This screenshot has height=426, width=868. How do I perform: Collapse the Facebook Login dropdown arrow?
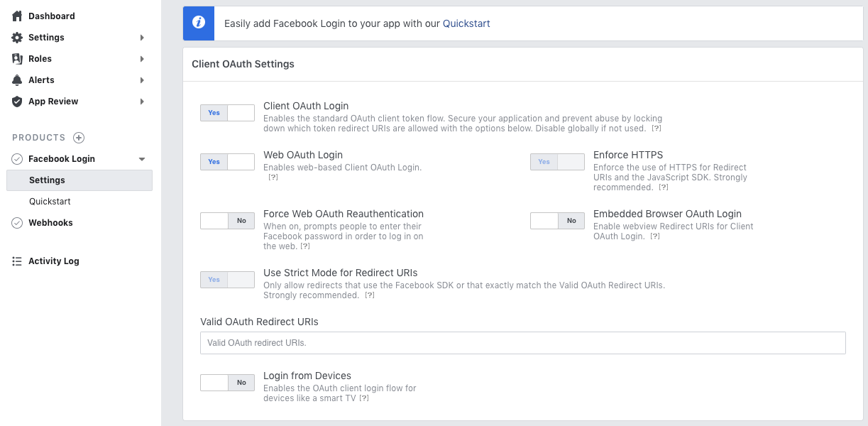[142, 159]
